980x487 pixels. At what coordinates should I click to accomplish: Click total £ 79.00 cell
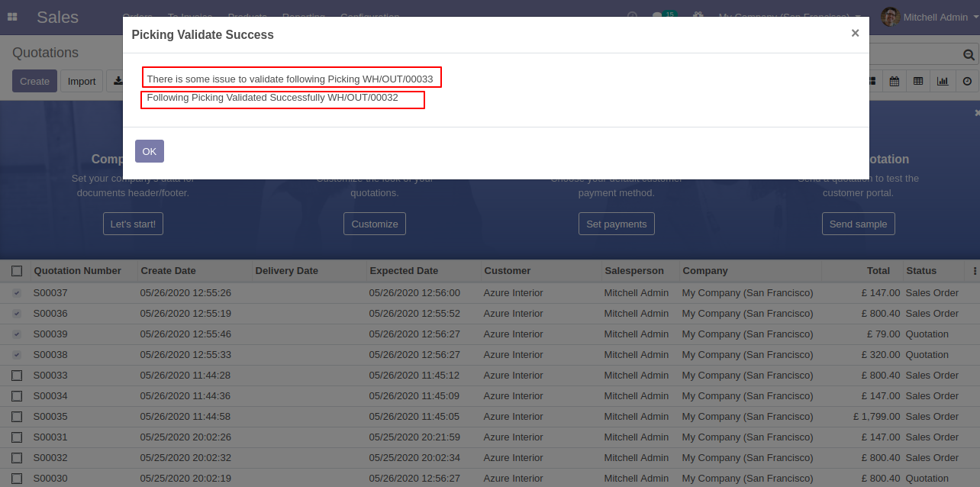[884, 334]
